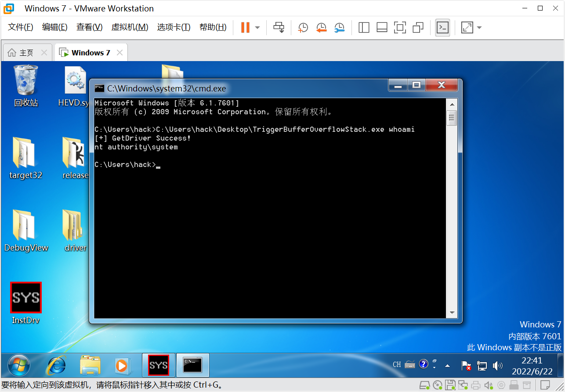Select the DebugView folder
The height and width of the screenshot is (392, 565).
point(26,231)
